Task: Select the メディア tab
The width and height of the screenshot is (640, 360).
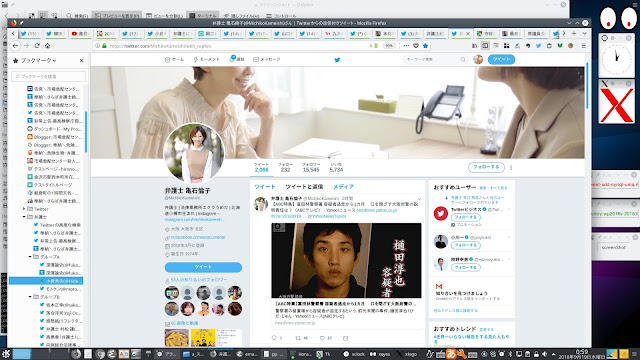Action: click(x=343, y=187)
